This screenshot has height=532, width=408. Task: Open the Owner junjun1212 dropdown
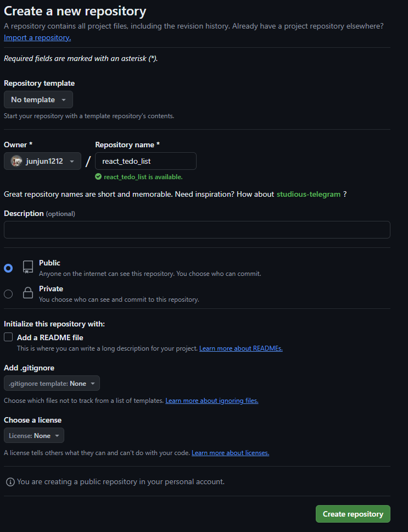point(42,161)
